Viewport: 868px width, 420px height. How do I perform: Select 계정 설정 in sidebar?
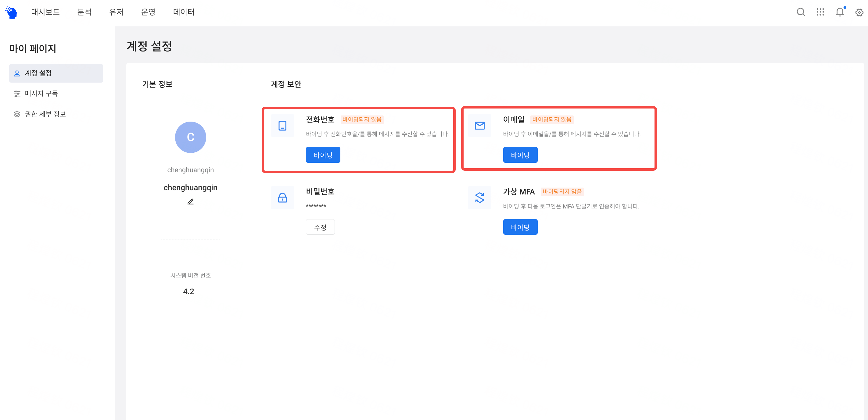[56, 73]
